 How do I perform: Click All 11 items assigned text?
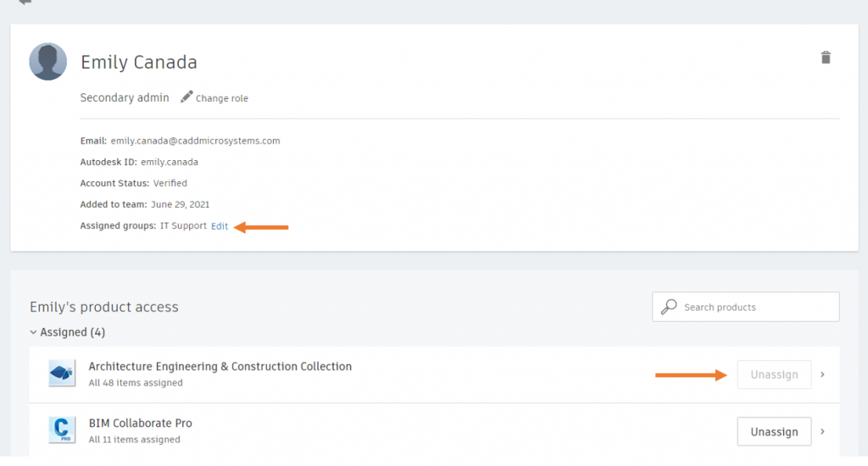(x=135, y=440)
